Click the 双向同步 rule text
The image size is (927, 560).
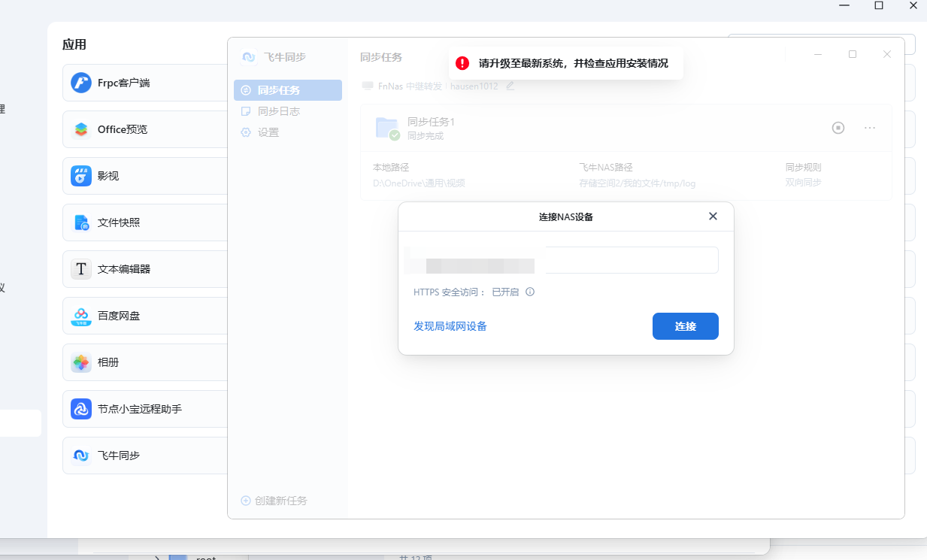(804, 183)
